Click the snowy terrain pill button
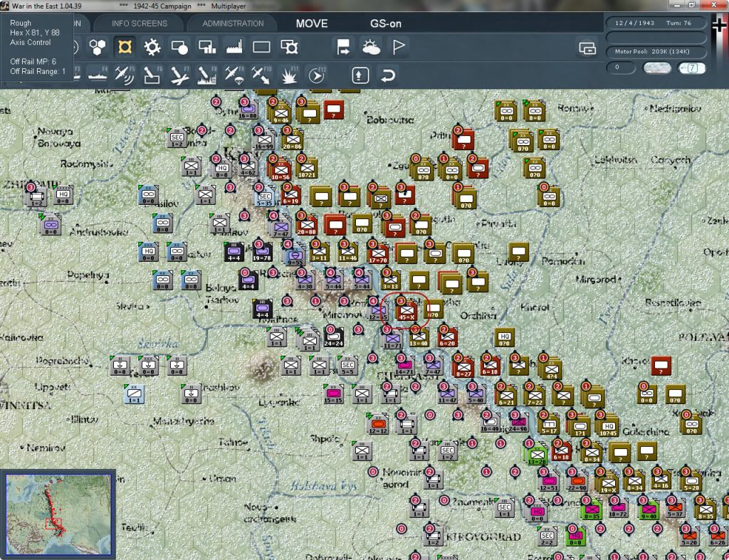 coord(656,68)
